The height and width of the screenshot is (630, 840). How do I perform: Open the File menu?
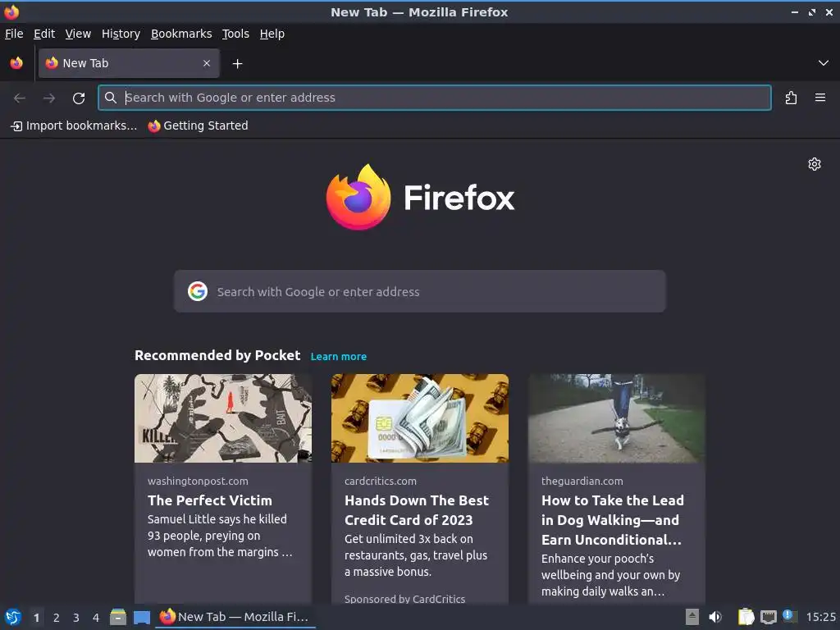[x=14, y=34]
